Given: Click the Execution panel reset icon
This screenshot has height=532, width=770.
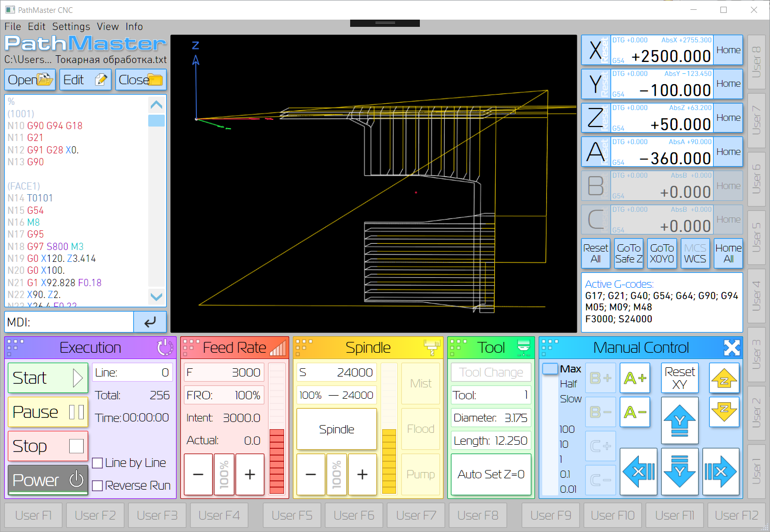Looking at the screenshot, I should pos(165,348).
